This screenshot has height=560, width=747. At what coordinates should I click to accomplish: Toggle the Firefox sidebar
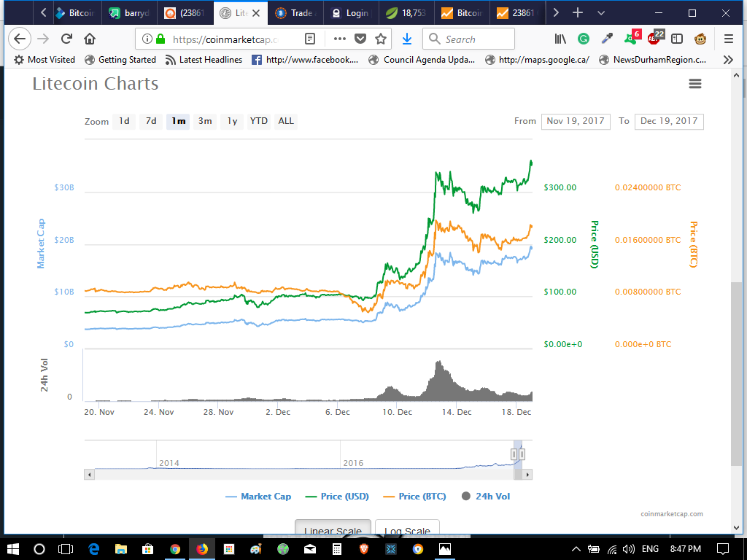pyautogui.click(x=677, y=39)
